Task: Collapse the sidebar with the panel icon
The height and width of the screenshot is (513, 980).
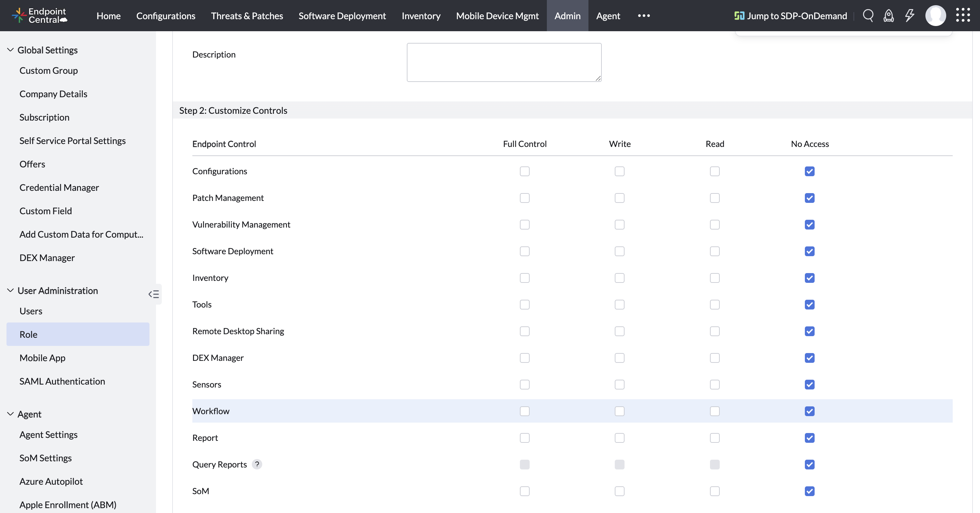Action: pyautogui.click(x=154, y=294)
